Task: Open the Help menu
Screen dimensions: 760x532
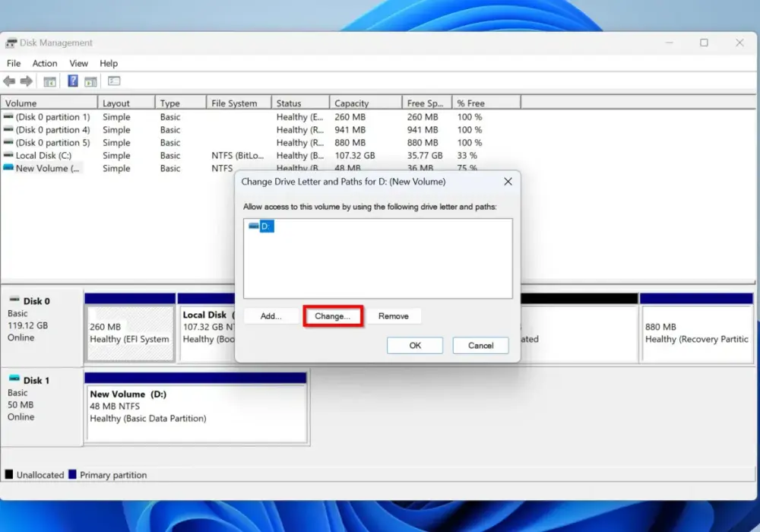Action: [x=109, y=64]
